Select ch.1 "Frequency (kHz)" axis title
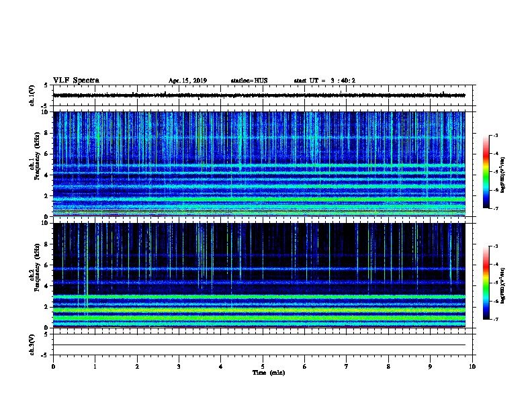Image resolution: width=532 pixels, height=411 pixels. [37, 156]
